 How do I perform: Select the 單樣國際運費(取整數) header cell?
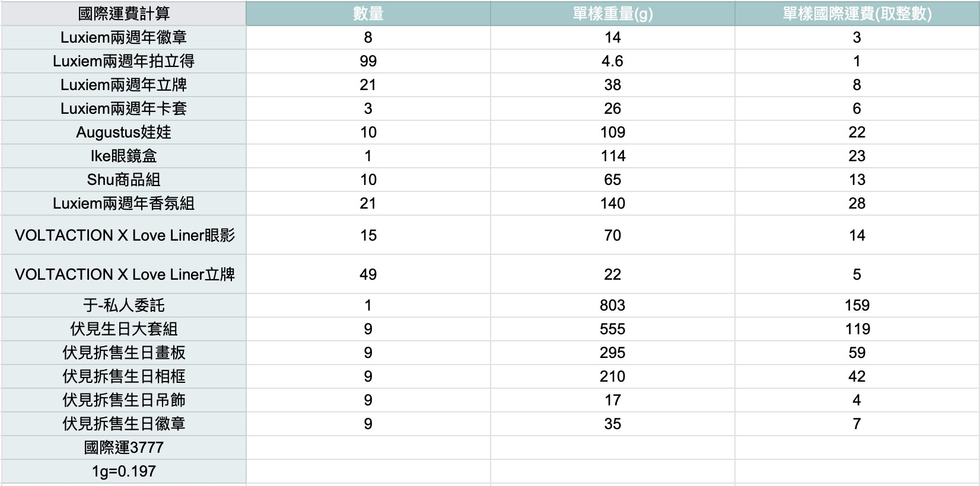[857, 14]
